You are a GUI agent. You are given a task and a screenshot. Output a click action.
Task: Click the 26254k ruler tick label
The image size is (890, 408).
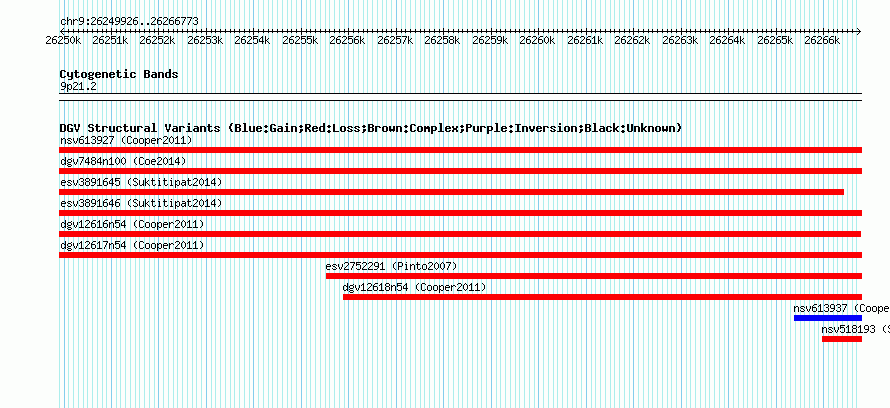(x=251, y=40)
